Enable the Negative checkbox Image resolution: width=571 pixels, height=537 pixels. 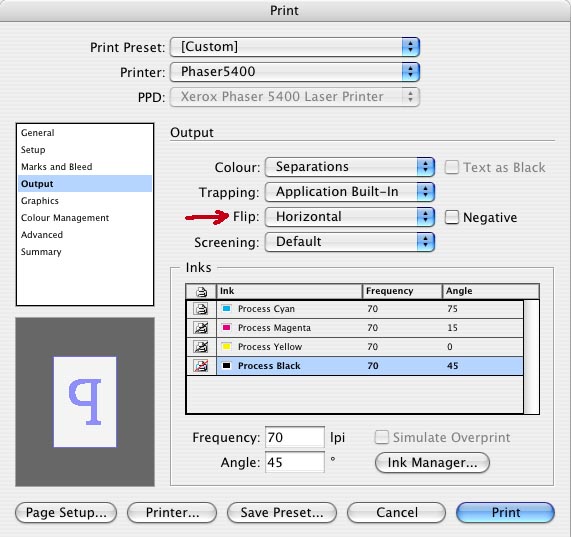coord(452,217)
